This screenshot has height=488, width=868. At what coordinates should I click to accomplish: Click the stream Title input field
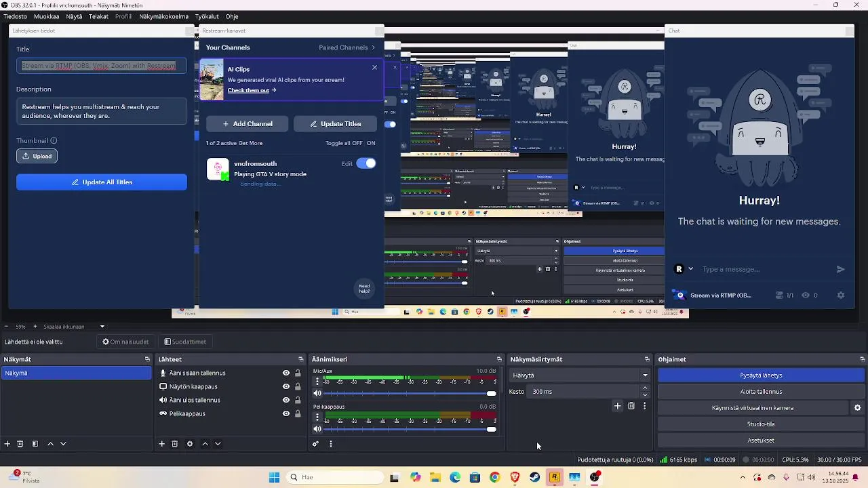click(102, 66)
